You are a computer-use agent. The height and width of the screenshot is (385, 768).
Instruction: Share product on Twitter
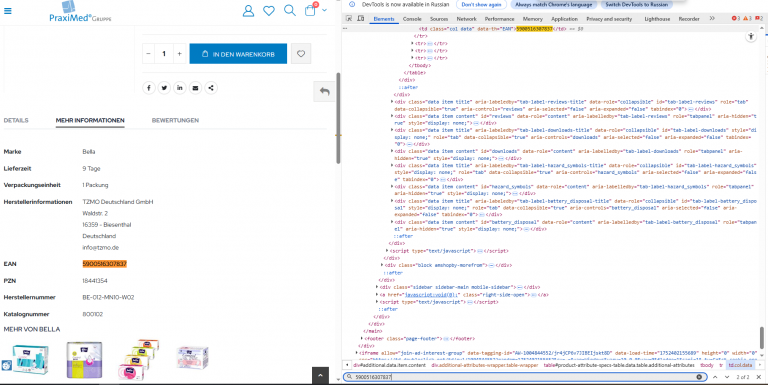click(x=164, y=88)
